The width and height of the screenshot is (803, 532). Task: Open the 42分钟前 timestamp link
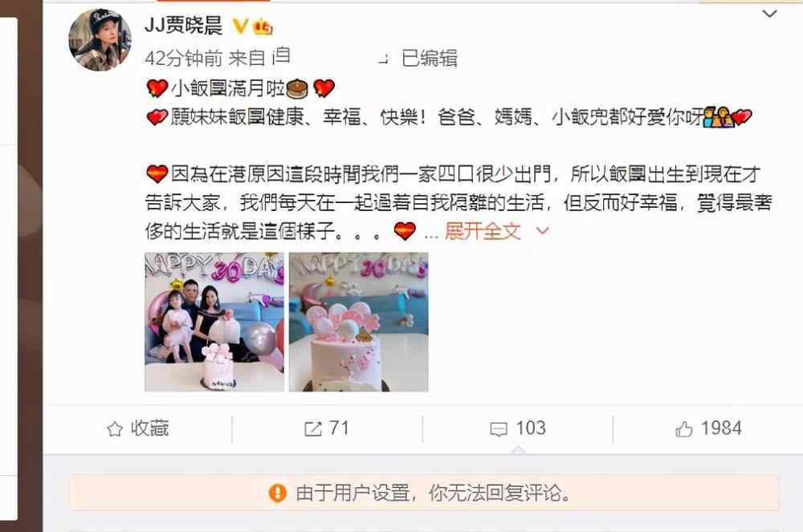pos(183,59)
